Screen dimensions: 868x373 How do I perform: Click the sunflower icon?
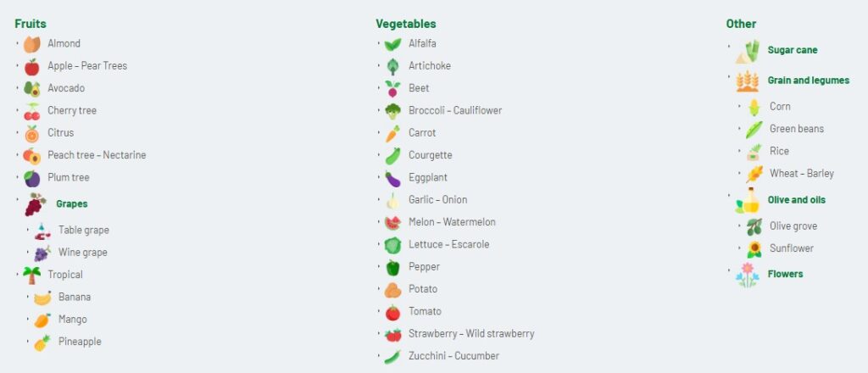coord(754,249)
